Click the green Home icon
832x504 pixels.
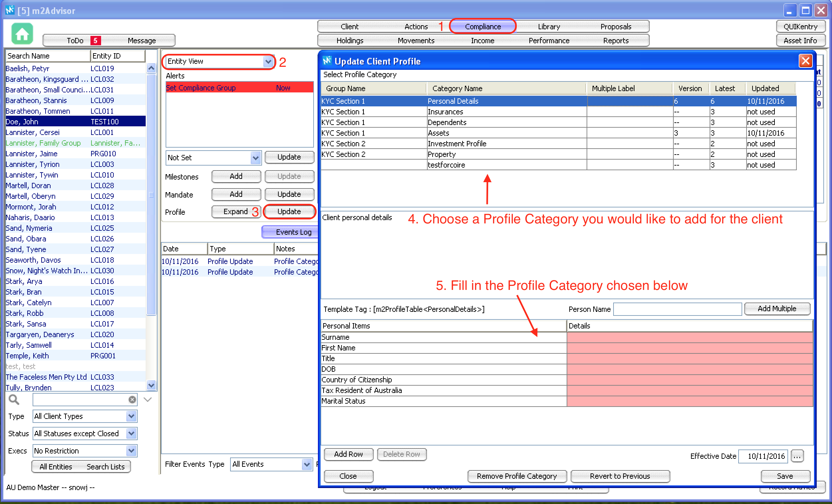[x=22, y=34]
